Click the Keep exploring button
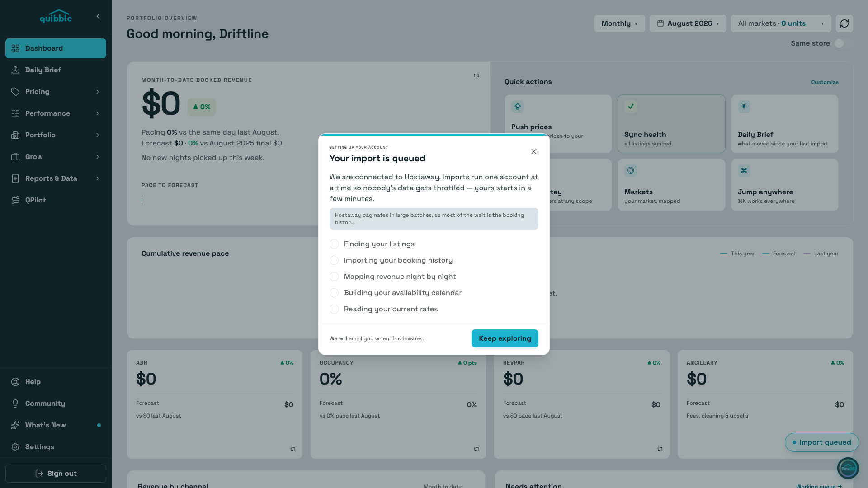 click(x=505, y=338)
